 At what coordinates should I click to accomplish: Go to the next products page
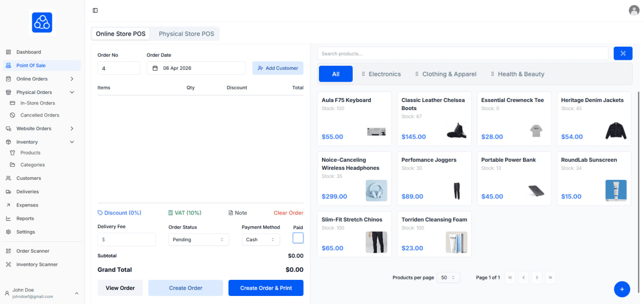pyautogui.click(x=537, y=277)
